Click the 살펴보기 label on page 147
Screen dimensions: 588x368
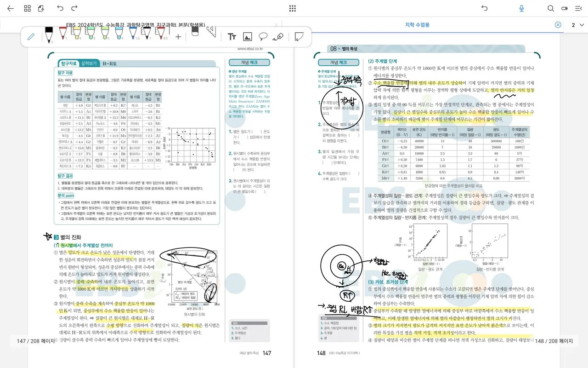click(x=89, y=63)
